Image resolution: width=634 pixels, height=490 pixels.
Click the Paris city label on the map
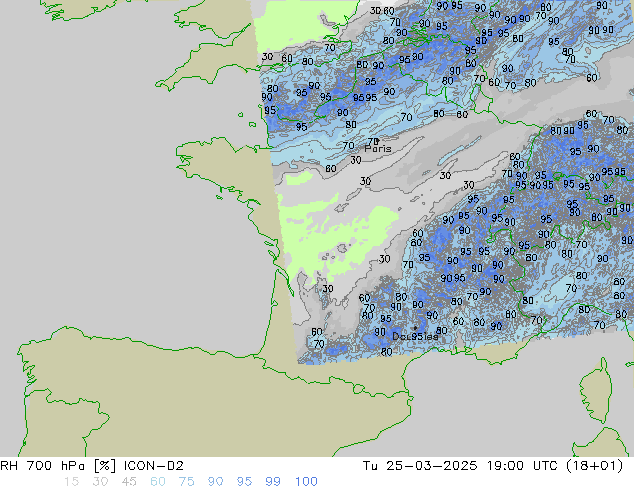coord(378,148)
